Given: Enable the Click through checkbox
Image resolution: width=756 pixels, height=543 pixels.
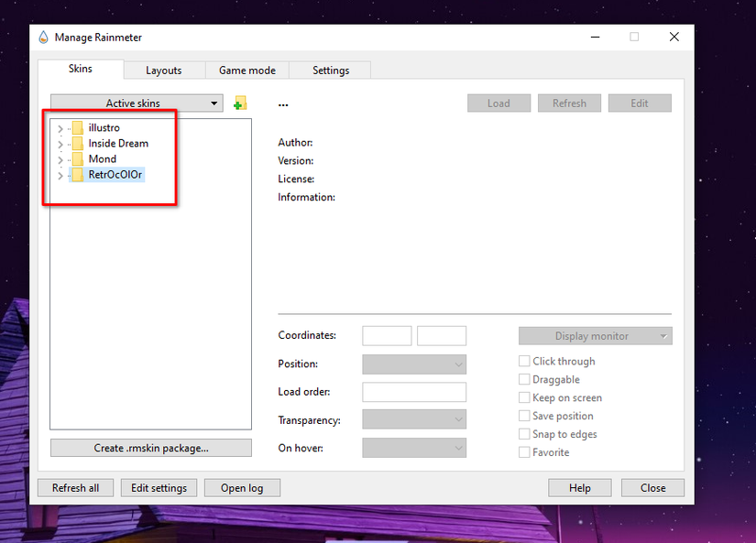Looking at the screenshot, I should [x=524, y=362].
